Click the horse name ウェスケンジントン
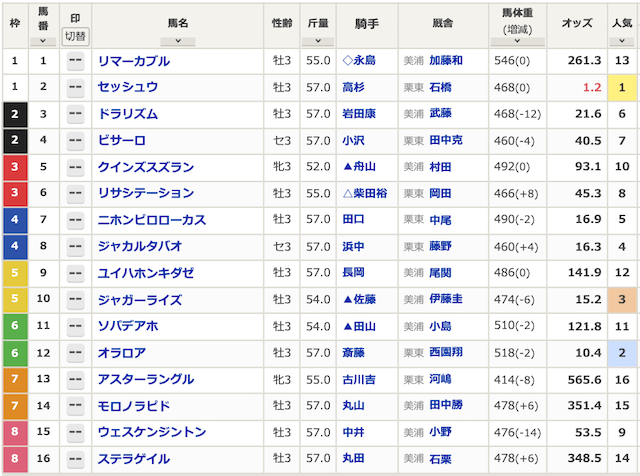 point(152,432)
